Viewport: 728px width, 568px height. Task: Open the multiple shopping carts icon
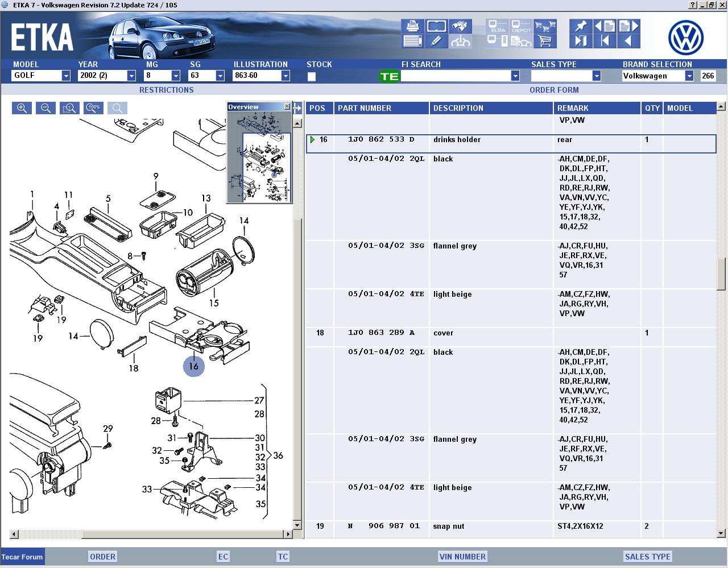point(545,26)
